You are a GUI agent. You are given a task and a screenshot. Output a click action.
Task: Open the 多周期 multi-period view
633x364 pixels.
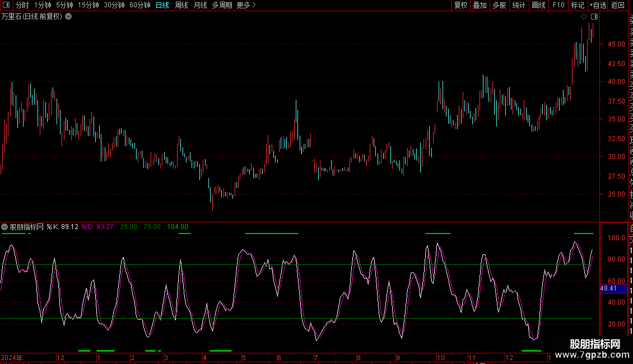click(x=222, y=5)
